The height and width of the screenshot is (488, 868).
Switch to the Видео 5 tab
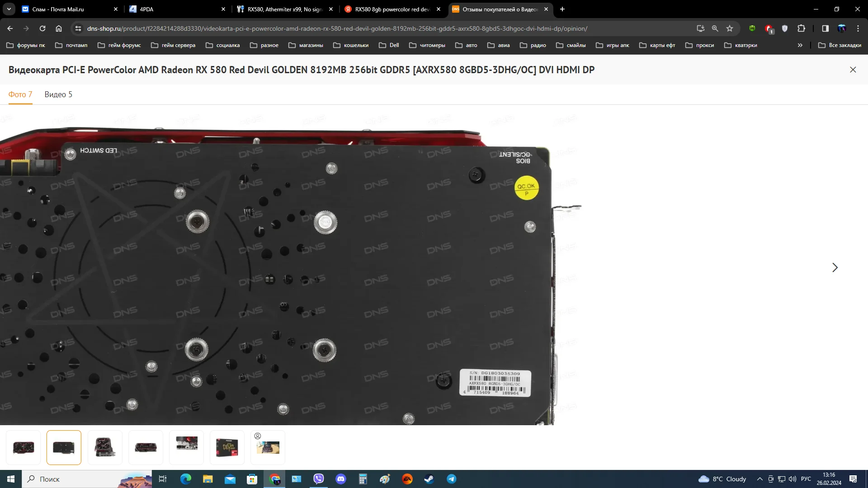(x=58, y=94)
